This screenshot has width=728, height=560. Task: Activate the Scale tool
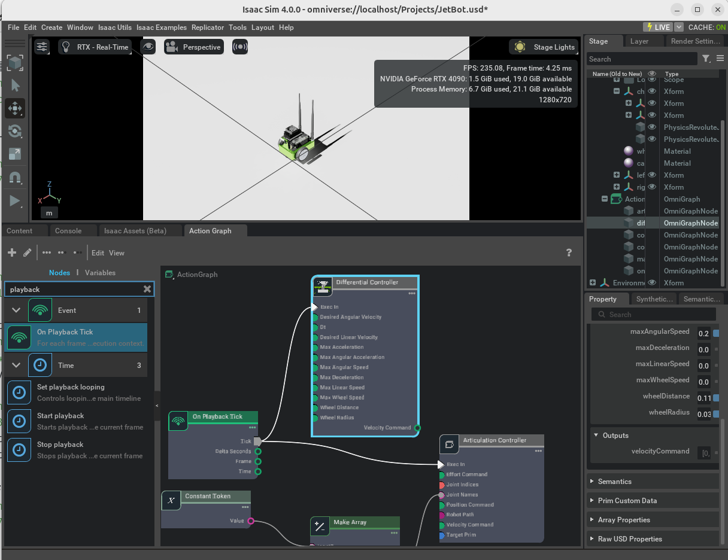click(x=15, y=154)
